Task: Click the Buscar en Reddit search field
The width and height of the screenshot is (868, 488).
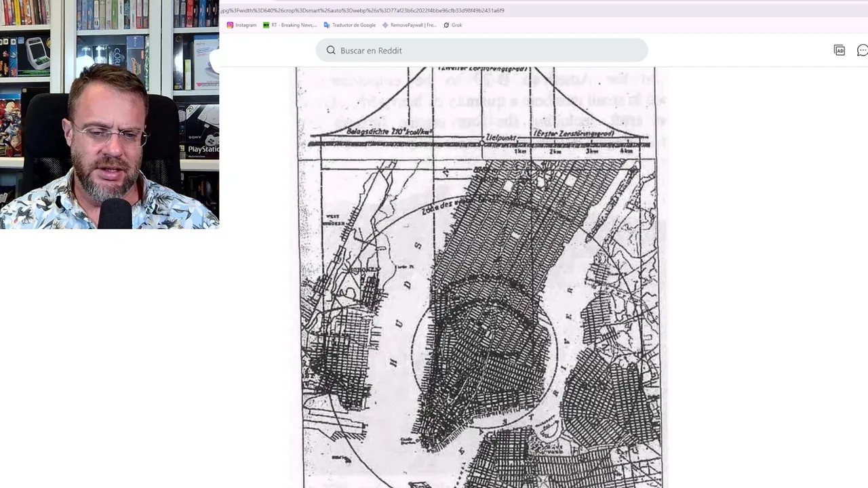Action: click(481, 50)
